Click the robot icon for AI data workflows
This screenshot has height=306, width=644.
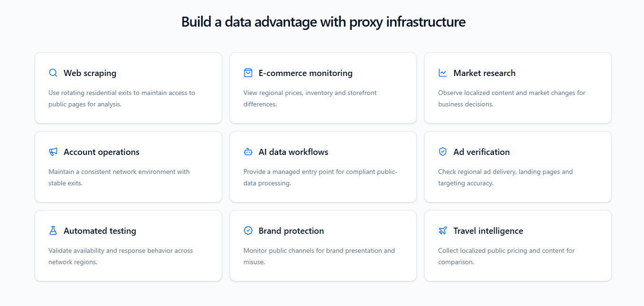248,152
